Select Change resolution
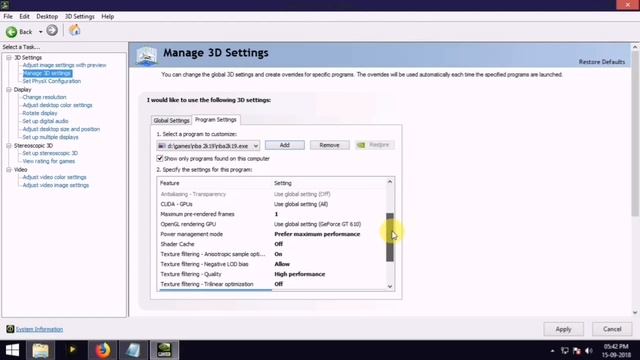The width and height of the screenshot is (640, 360). [x=44, y=97]
